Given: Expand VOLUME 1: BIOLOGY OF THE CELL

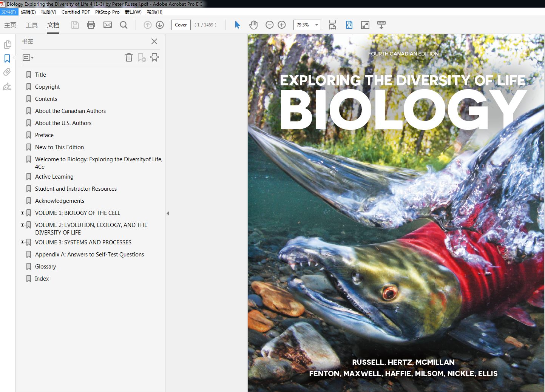Looking at the screenshot, I should [x=22, y=213].
